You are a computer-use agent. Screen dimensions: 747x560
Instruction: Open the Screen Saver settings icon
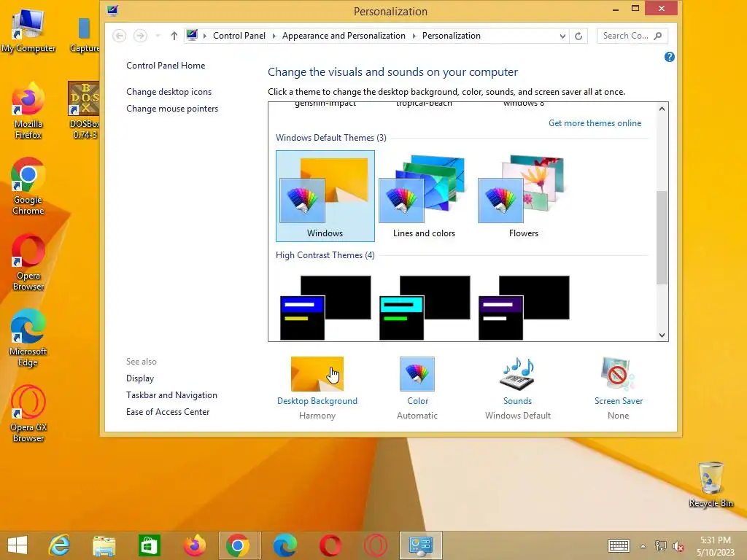coord(618,374)
